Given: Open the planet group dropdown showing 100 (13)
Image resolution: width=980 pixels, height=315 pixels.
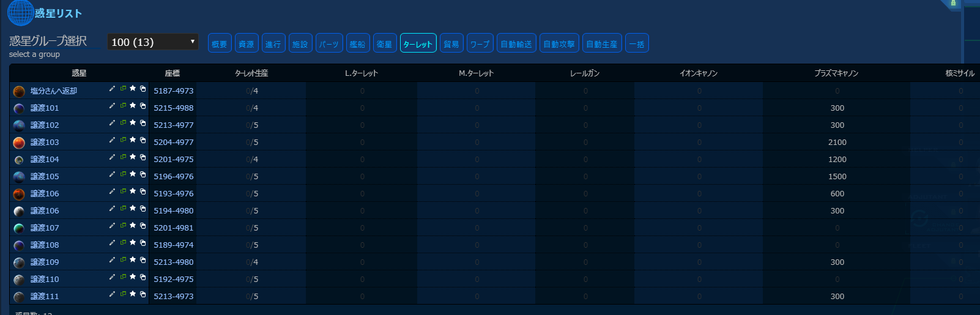Looking at the screenshot, I should (x=153, y=42).
